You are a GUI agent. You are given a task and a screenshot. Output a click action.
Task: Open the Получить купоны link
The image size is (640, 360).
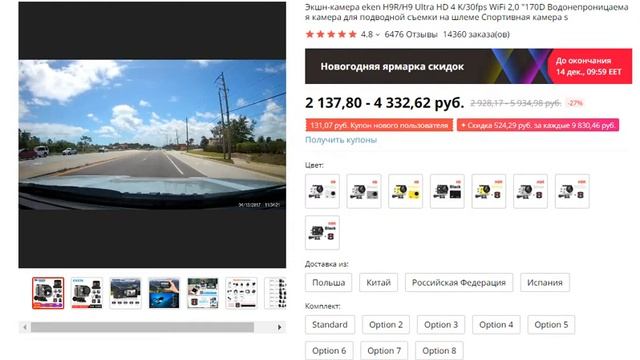[x=341, y=140]
